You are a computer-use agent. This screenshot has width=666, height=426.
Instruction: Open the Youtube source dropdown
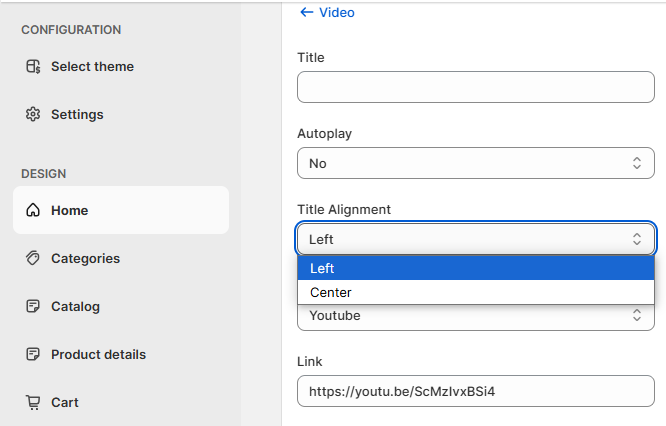476,316
